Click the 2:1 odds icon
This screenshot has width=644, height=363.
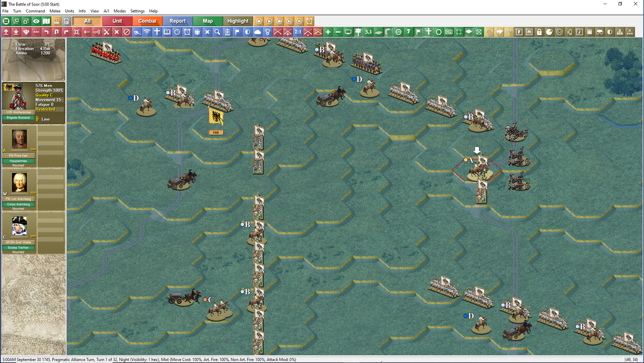tap(298, 32)
